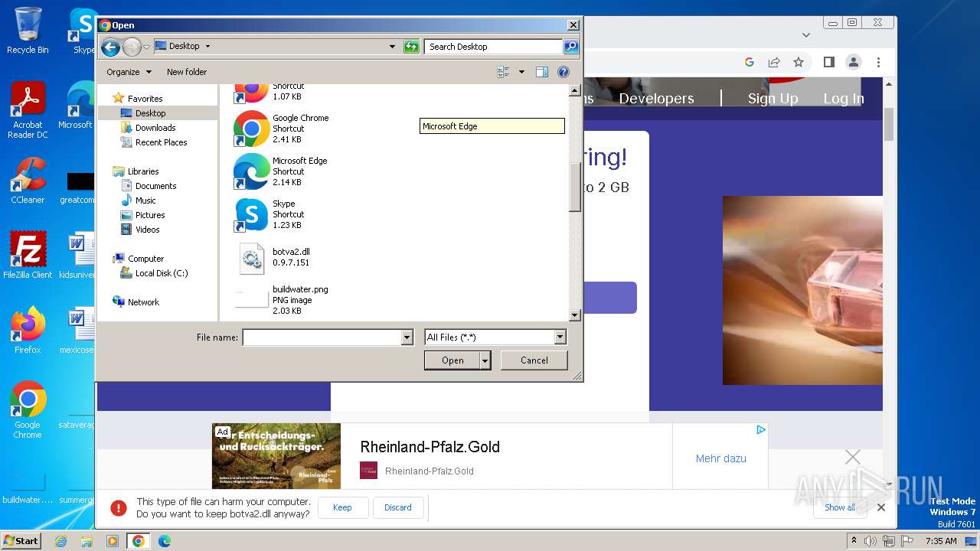Click the search magnifier icon
This screenshot has height=551, width=980.
coord(571,47)
